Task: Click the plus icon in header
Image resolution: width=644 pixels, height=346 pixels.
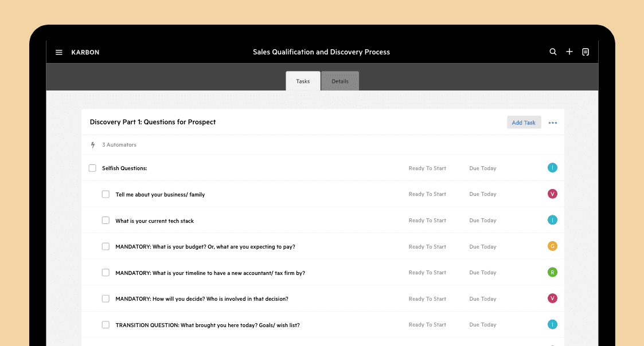Action: point(569,52)
